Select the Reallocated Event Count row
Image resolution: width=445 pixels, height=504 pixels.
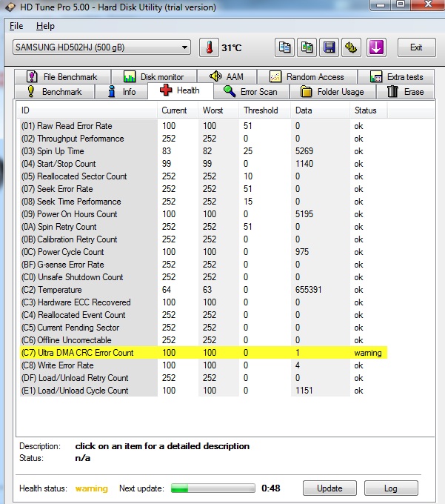(204, 315)
